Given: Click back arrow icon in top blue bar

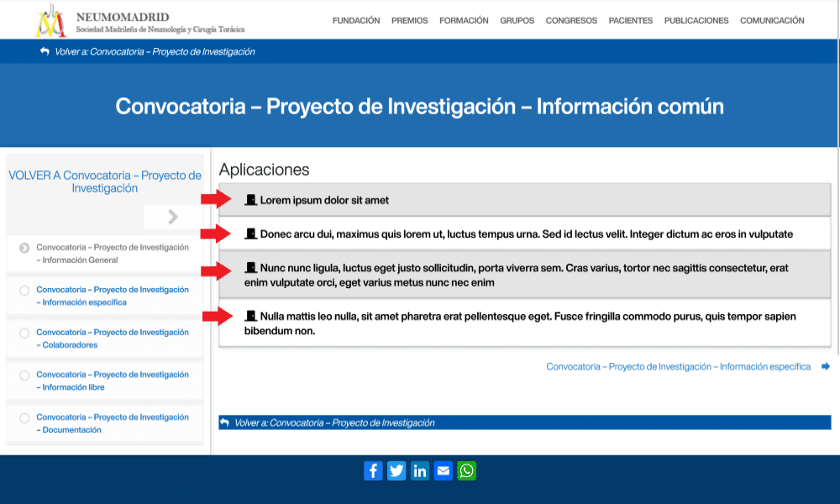Looking at the screenshot, I should click(x=45, y=51).
